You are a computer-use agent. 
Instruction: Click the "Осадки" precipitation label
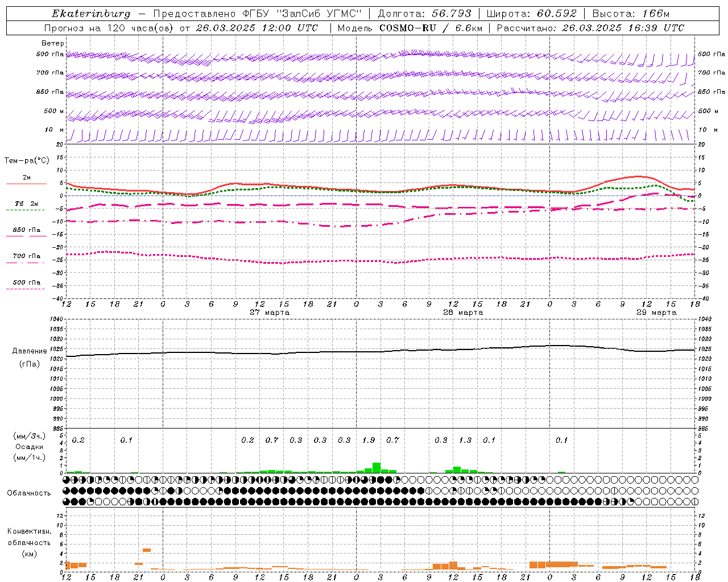click(x=30, y=447)
